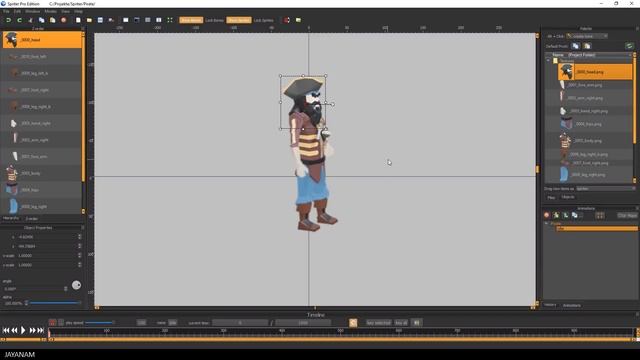Collapse the project folder tree in Palette
The height and width of the screenshot is (360, 640).
coord(548,60)
